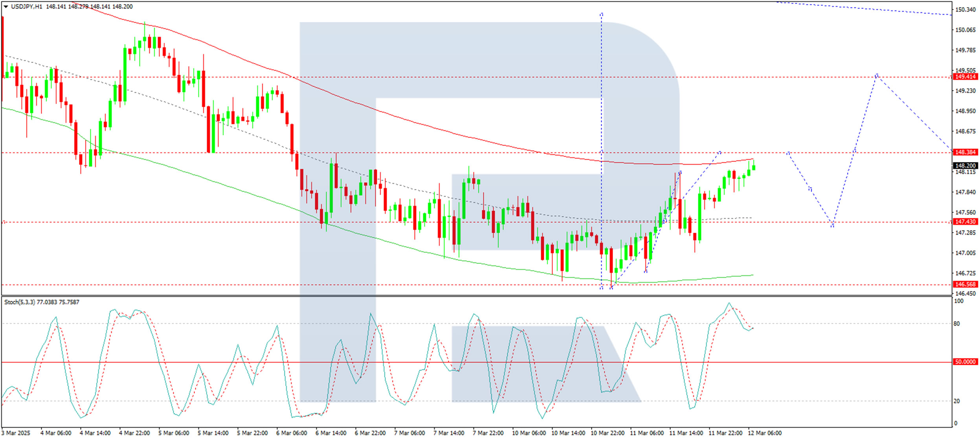Click the Stoch(5,3,3) indicator label
This screenshot has height=440, width=980.
pyautogui.click(x=20, y=302)
